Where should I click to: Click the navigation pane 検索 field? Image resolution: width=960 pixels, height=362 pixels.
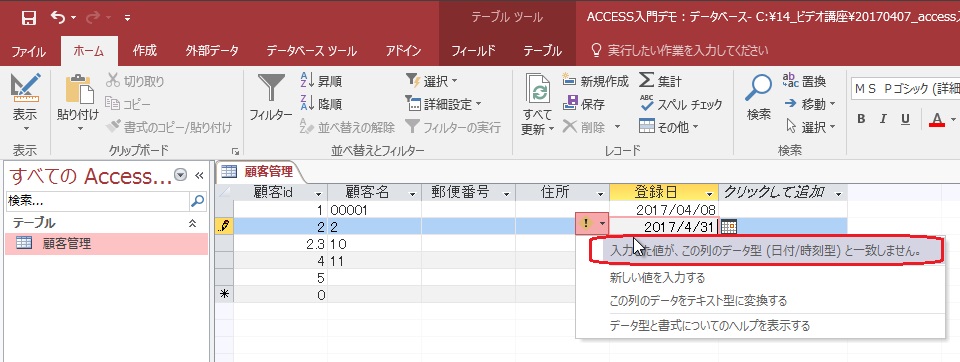pos(97,201)
